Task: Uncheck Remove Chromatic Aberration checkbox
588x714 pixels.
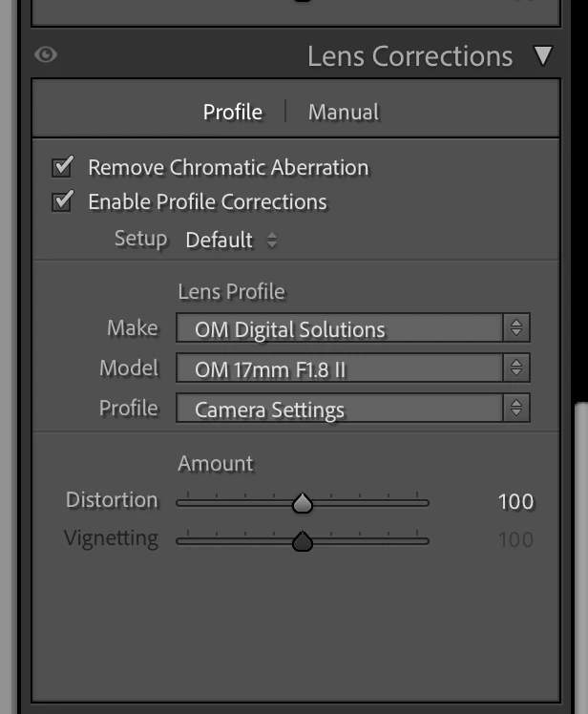Action: [62, 167]
